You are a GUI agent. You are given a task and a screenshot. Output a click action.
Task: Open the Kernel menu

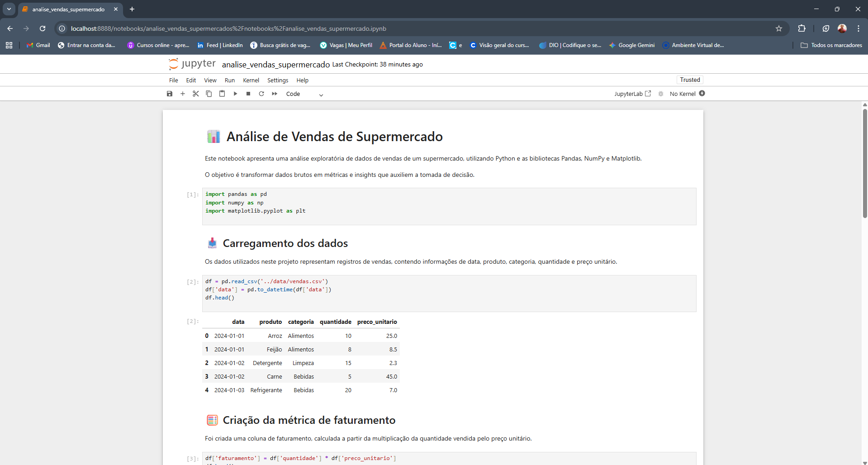(251, 80)
